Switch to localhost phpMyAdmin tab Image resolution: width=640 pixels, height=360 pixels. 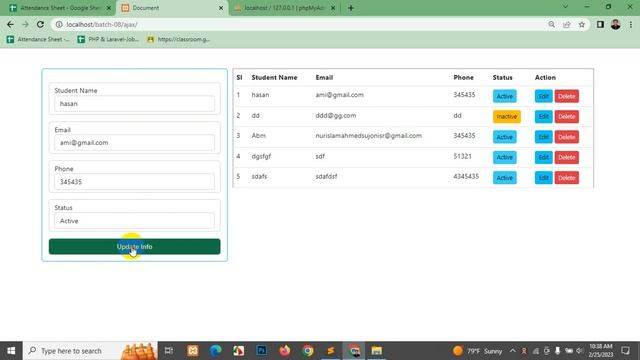click(x=284, y=8)
